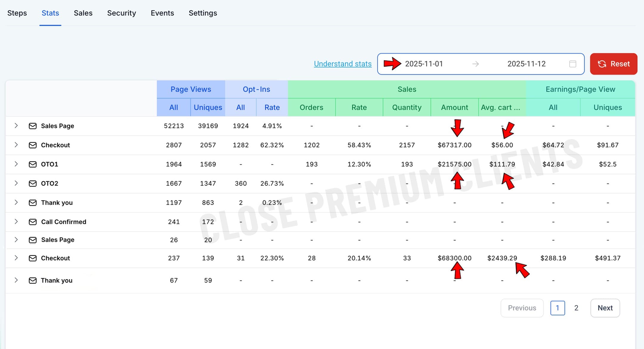The width and height of the screenshot is (644, 349).
Task: Click the Call Confirmed step name
Action: pos(64,222)
